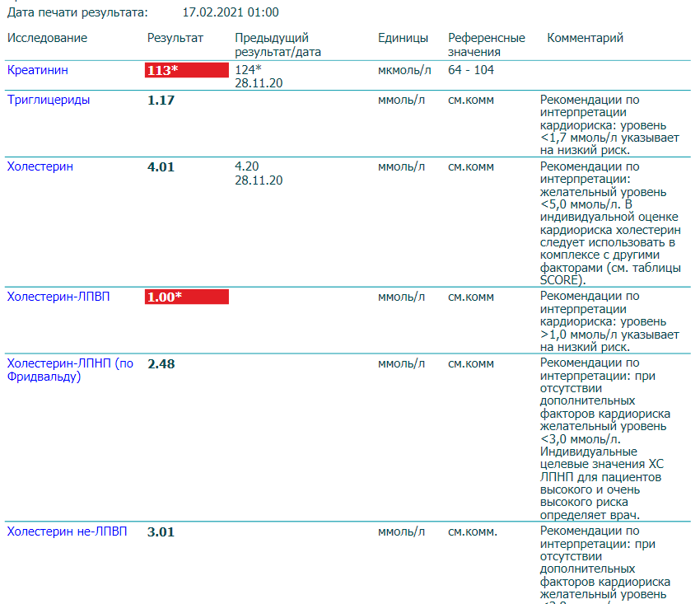This screenshot has height=604, width=700.
Task: Click the Исследование column header
Action: pos(47,38)
